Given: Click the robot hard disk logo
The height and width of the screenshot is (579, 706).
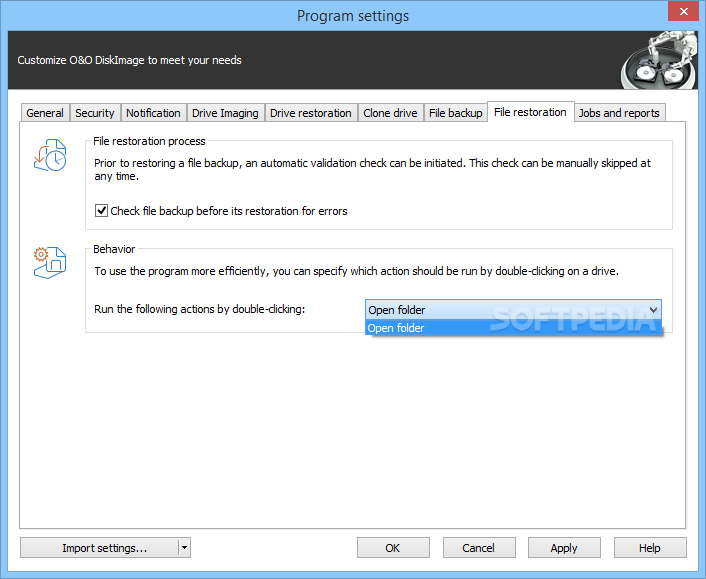Looking at the screenshot, I should click(x=659, y=60).
